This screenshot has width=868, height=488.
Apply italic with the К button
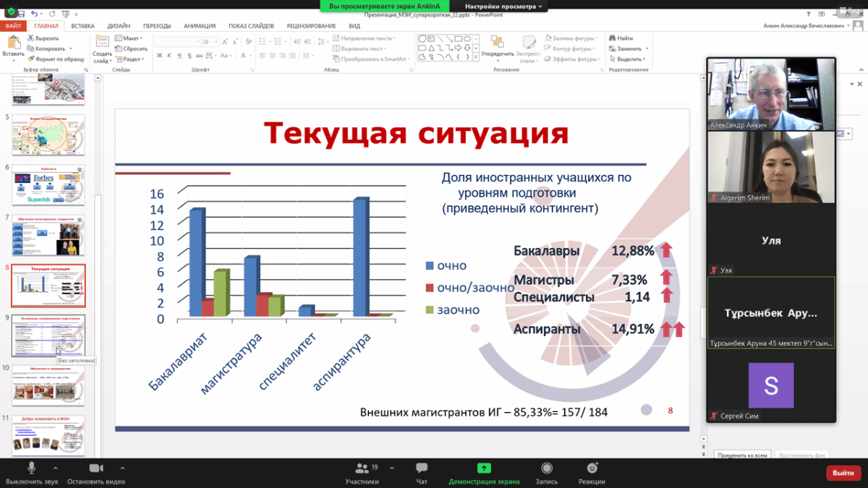(x=168, y=55)
